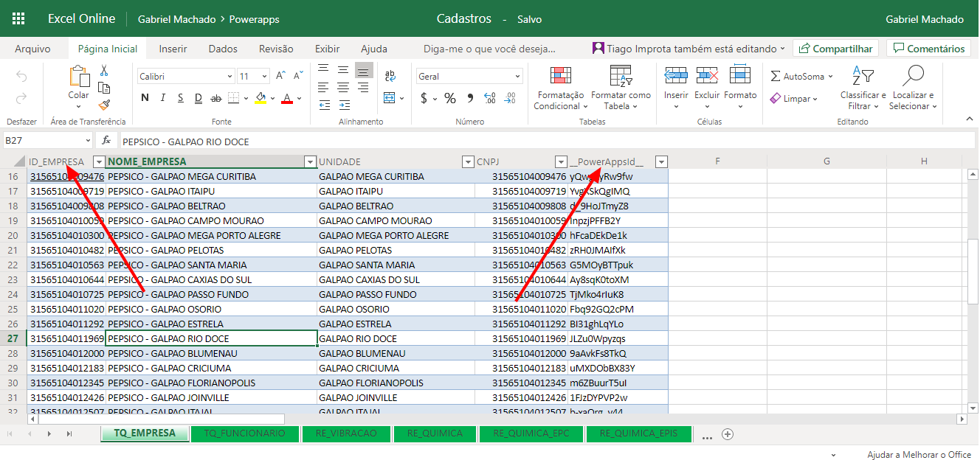Switch to the Revisão ribbon tab

click(276, 49)
